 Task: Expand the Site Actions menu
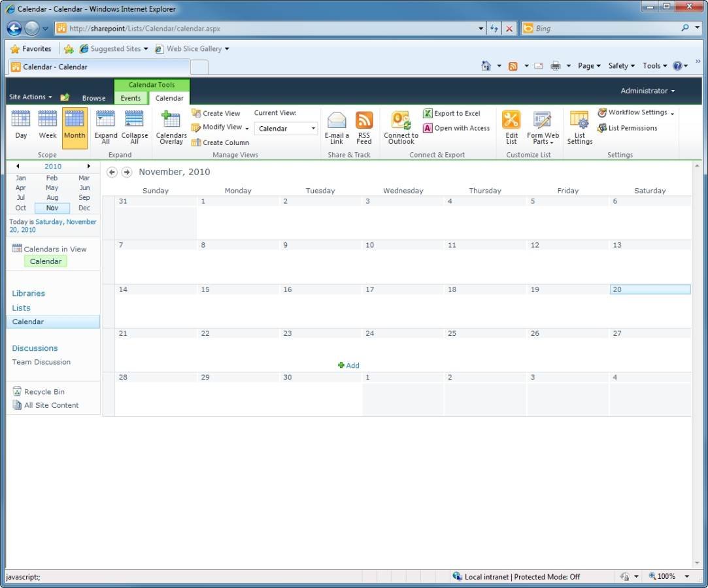point(30,97)
